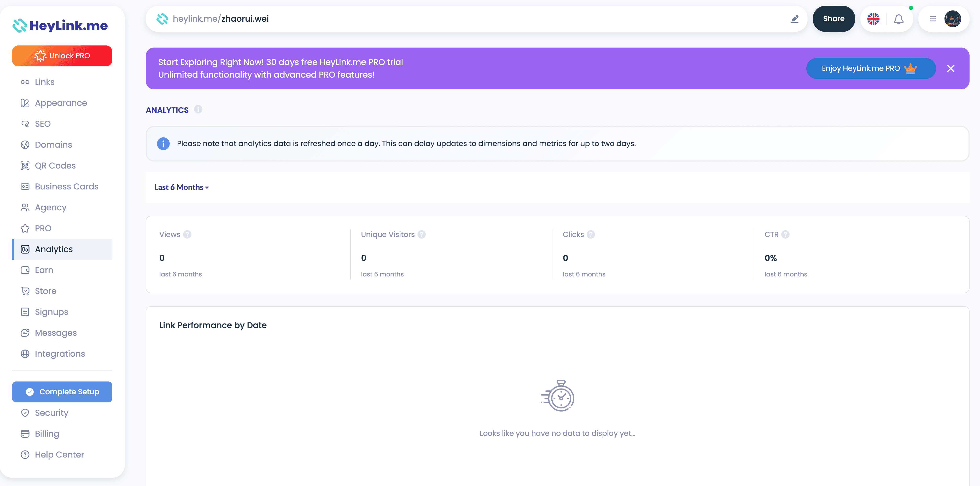Viewport: 980px width, 486px height.
Task: Open the notifications bell
Action: pyautogui.click(x=899, y=19)
